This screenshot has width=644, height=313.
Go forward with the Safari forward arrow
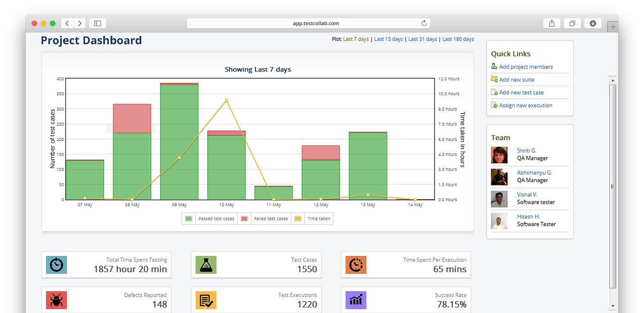(80, 23)
